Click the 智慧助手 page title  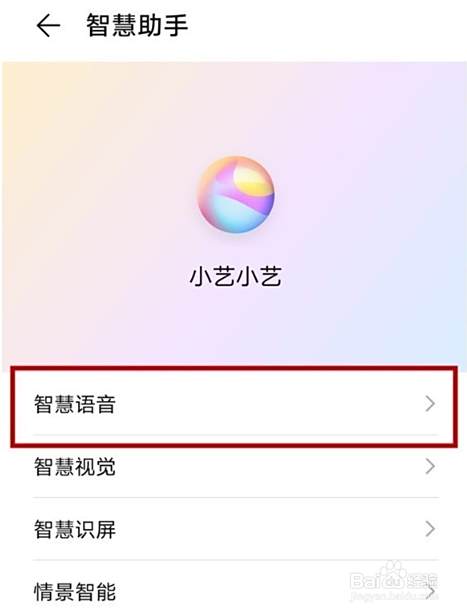pos(137,25)
